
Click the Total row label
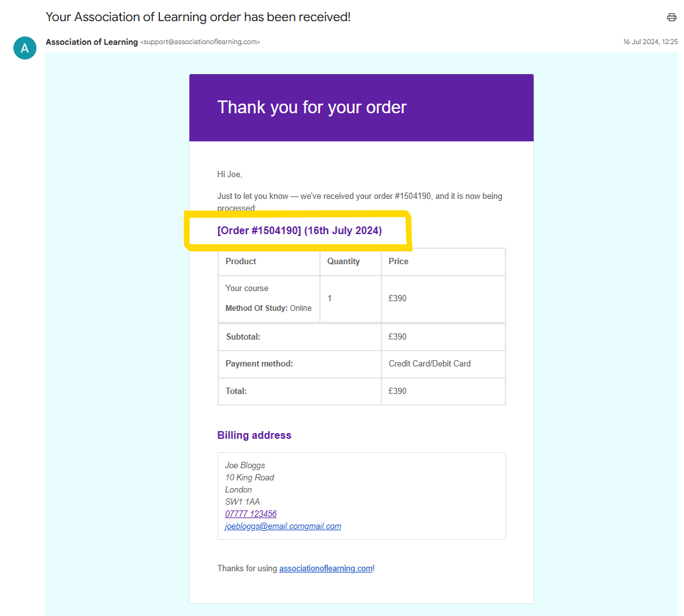click(236, 391)
